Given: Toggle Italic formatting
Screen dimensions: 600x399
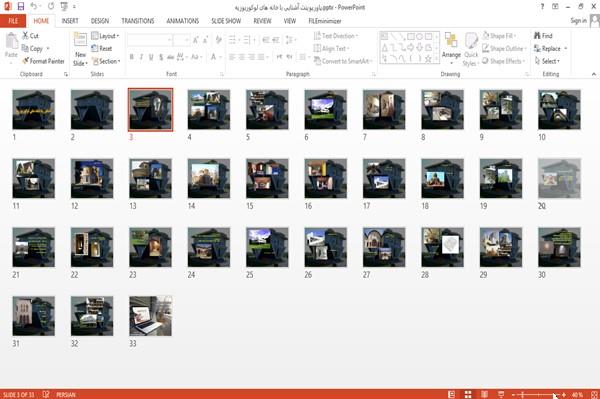Looking at the screenshot, I should 141,57.
